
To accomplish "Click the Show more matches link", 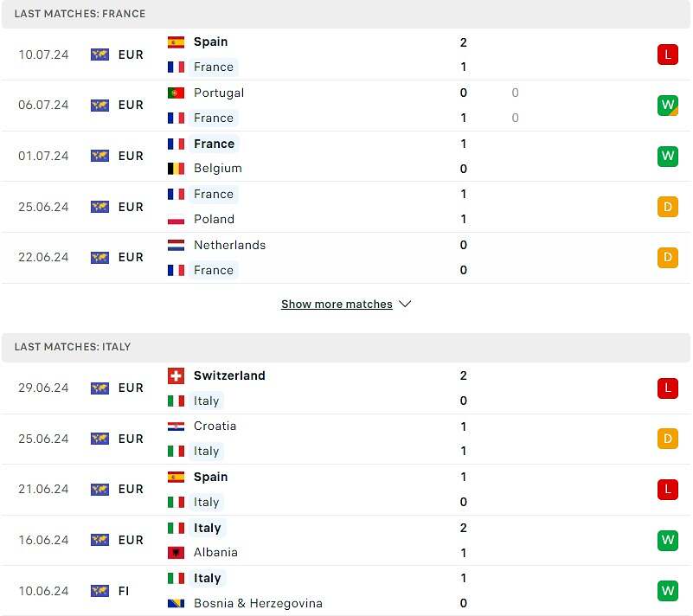I will coord(337,304).
